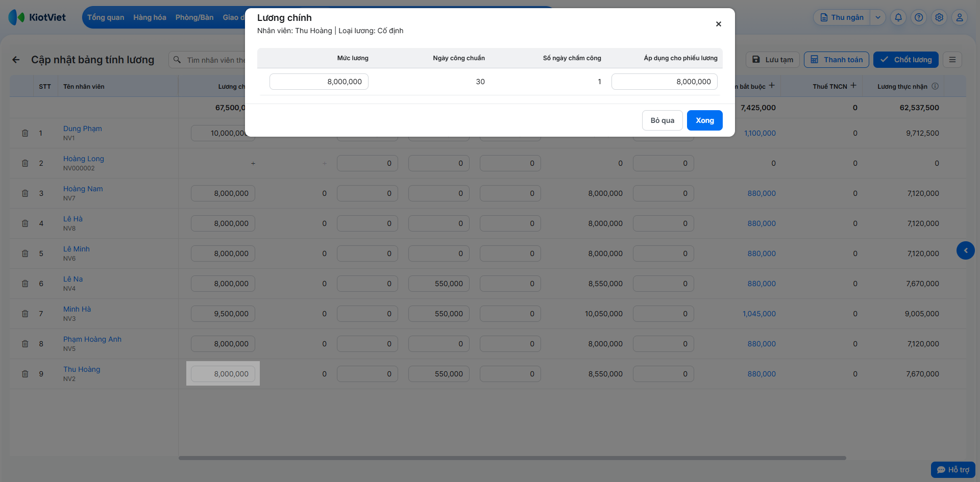Open the Hàng hóa menu
This screenshot has height=482, width=980.
coord(150,17)
